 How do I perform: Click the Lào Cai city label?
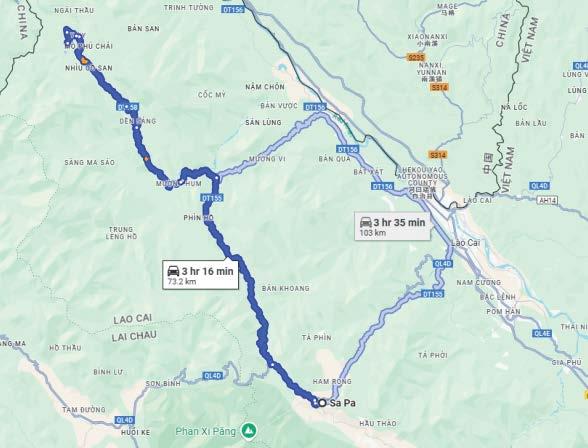[465, 243]
